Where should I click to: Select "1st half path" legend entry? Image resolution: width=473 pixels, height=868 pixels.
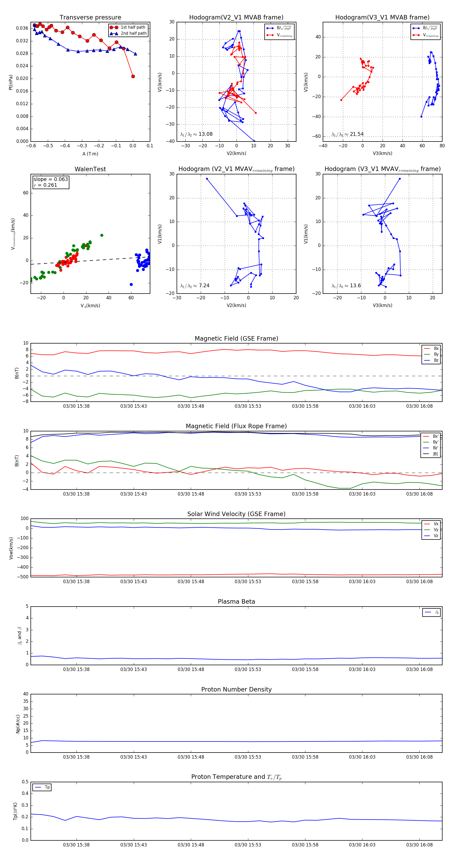pyautogui.click(x=128, y=27)
